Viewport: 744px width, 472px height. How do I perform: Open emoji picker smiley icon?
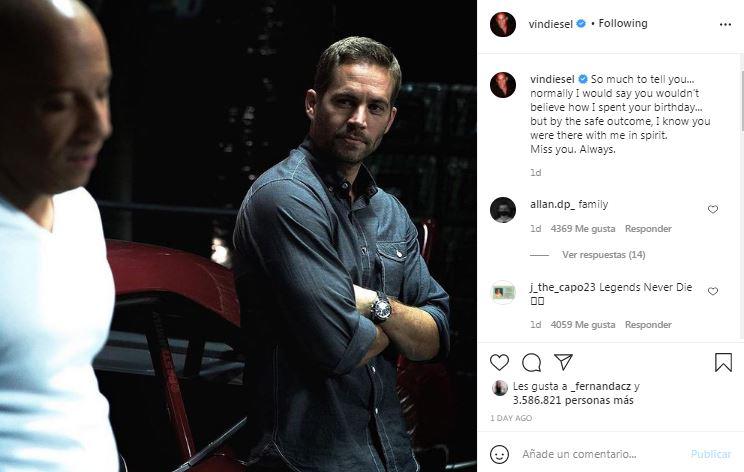tap(500, 453)
